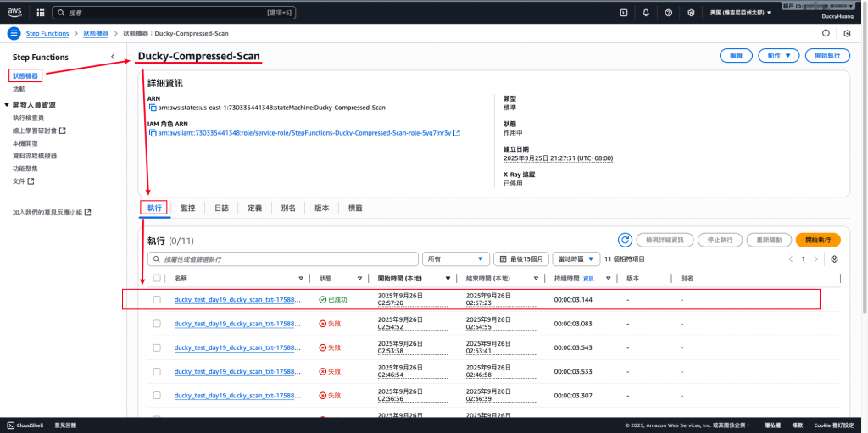Switch to the 執行 tab
The width and height of the screenshot is (868, 433).
[x=154, y=208]
